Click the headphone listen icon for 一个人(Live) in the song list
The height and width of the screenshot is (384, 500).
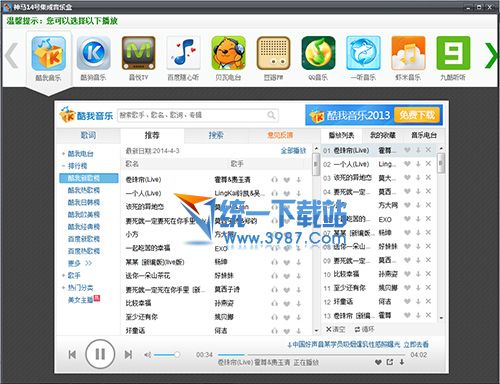coord(274,193)
